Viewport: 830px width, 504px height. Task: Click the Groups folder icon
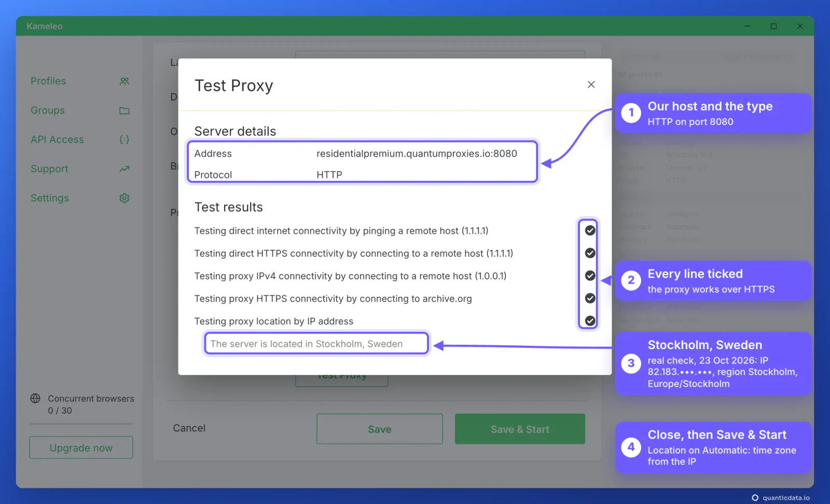(125, 110)
